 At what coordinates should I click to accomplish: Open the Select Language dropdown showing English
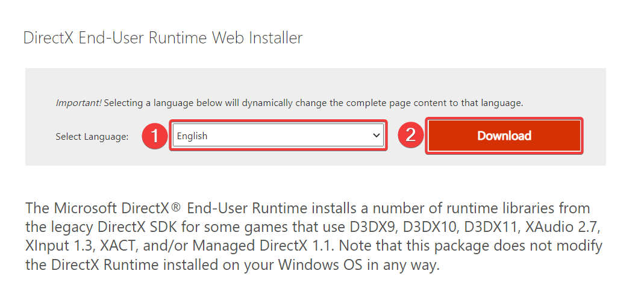tap(271, 136)
